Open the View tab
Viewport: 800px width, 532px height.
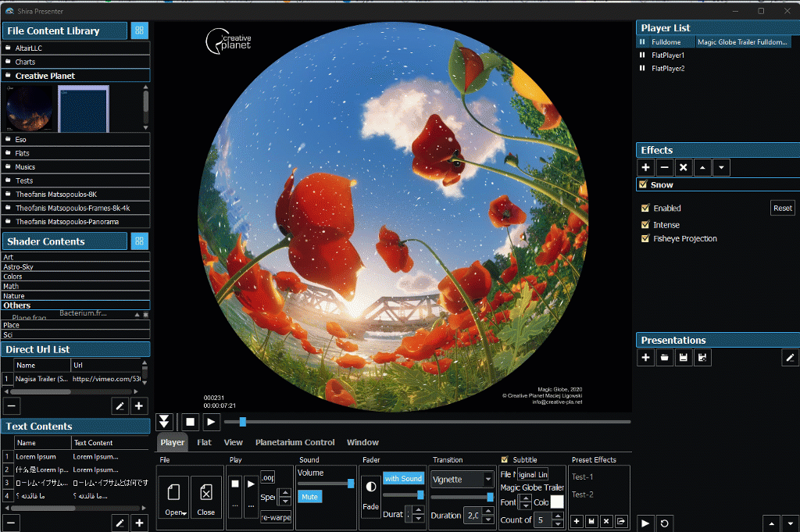(233, 442)
